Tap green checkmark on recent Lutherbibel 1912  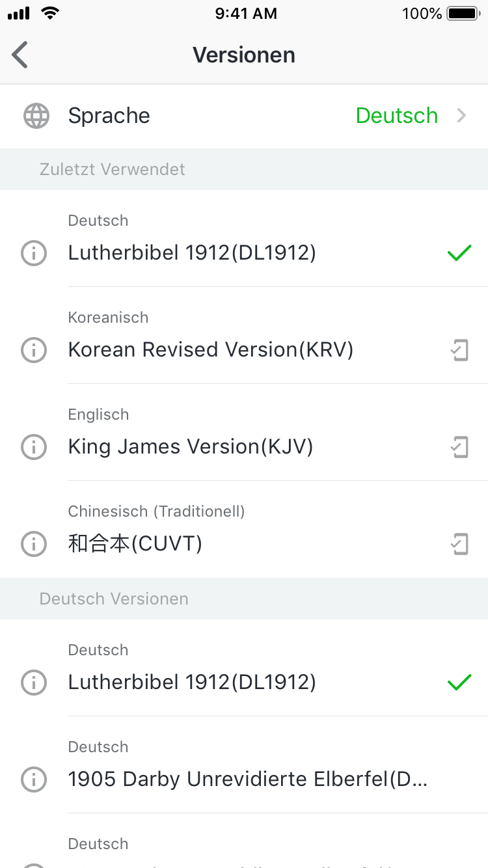point(459,253)
